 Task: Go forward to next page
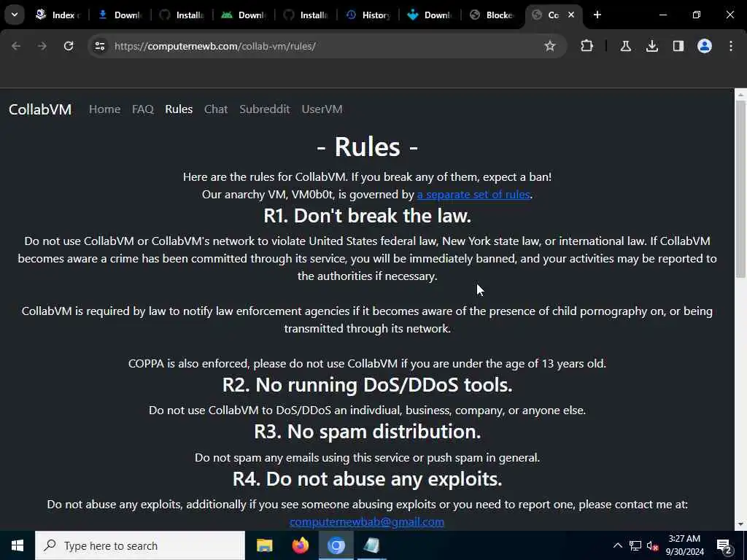42,46
